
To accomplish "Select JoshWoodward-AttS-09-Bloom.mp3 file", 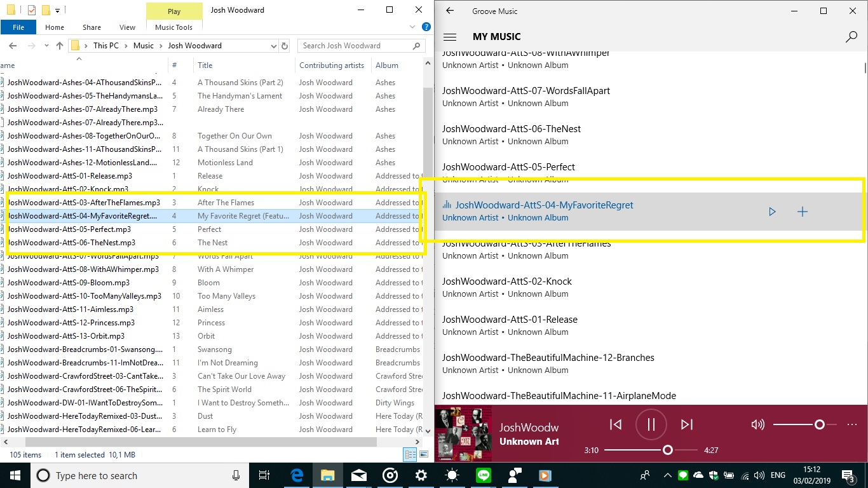I will coord(68,283).
